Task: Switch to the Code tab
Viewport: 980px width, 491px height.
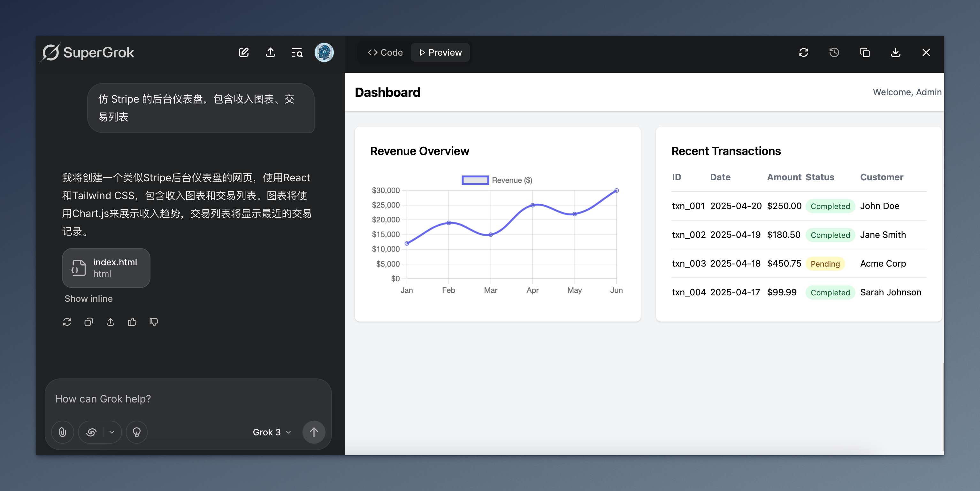Action: (385, 52)
